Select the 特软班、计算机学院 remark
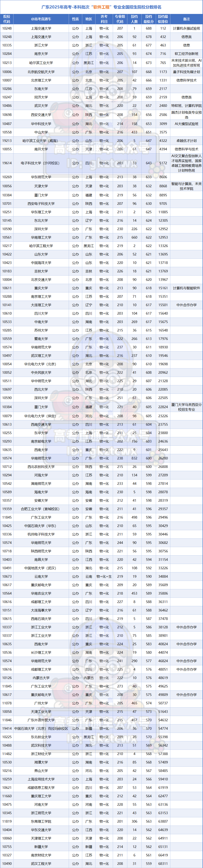203x868 pixels. pyautogui.click(x=187, y=106)
